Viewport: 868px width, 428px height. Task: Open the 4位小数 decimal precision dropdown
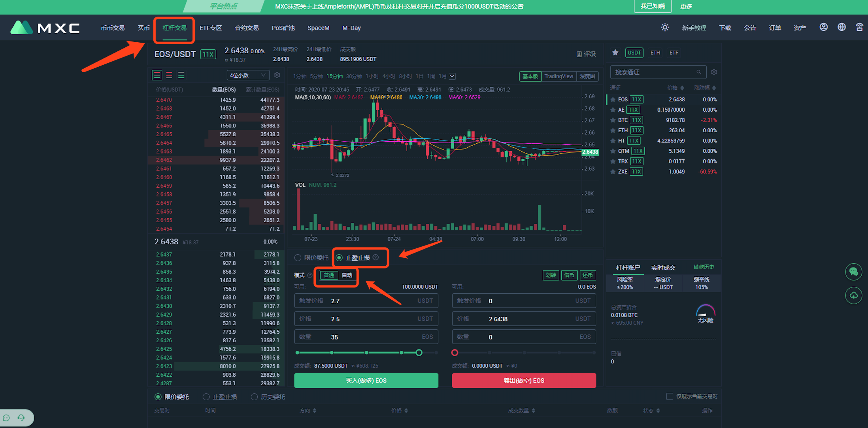[248, 75]
